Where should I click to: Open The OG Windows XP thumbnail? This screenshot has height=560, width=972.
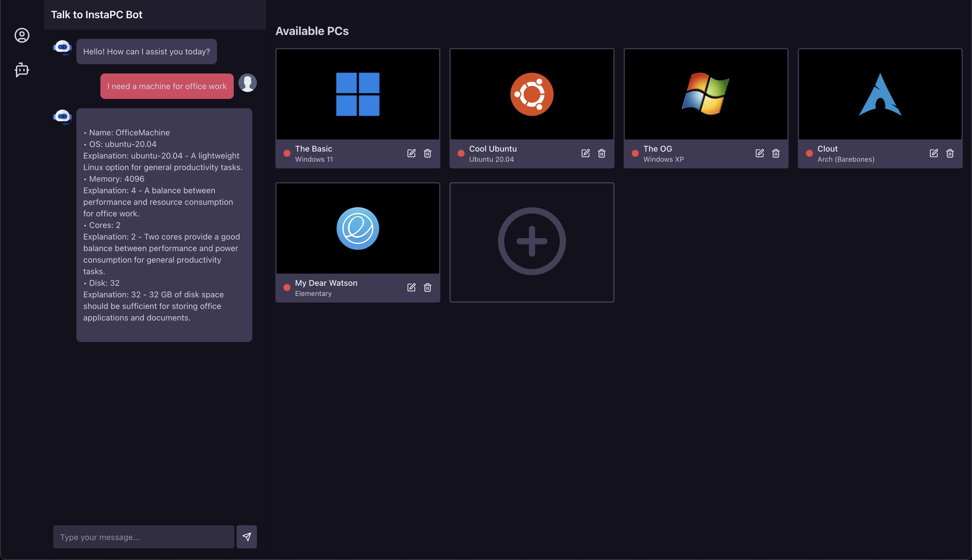coord(706,94)
